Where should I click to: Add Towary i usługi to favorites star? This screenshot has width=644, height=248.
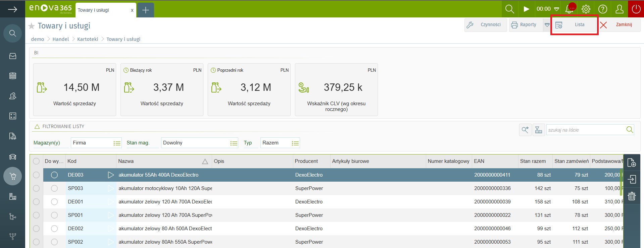[x=32, y=26]
